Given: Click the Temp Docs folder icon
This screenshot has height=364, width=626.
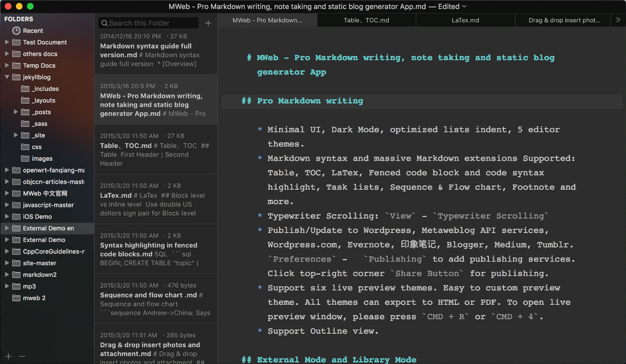Looking at the screenshot, I should [16, 66].
